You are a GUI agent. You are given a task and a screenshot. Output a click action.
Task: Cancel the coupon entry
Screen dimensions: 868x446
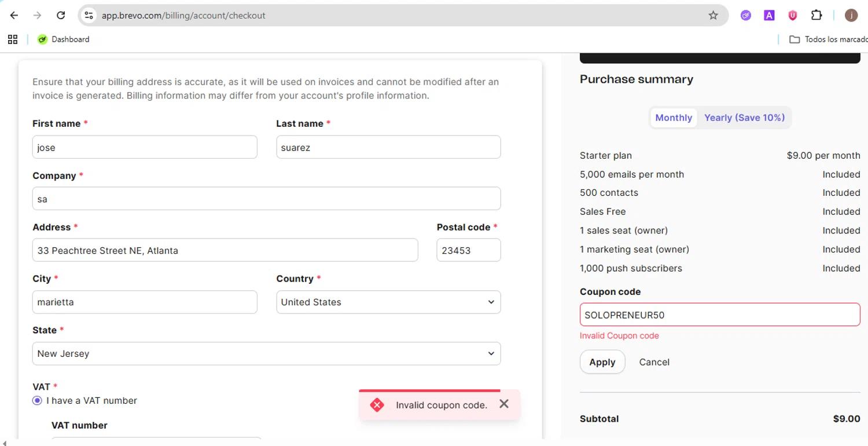[x=654, y=362]
